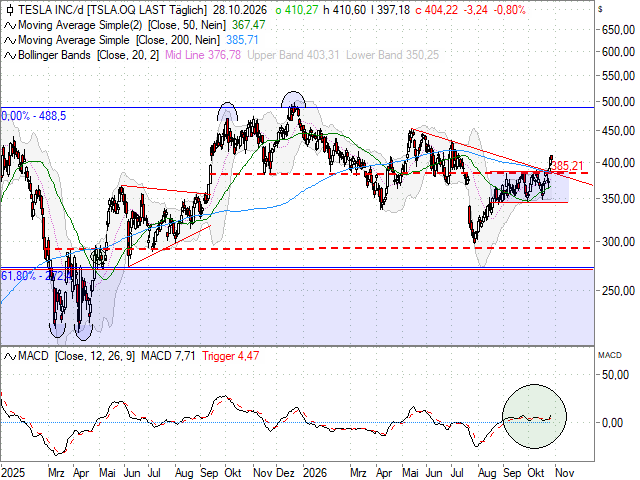Screen dimensions: 640x480
Task: Click the Upper Band 403,31 value
Action: 293,55
